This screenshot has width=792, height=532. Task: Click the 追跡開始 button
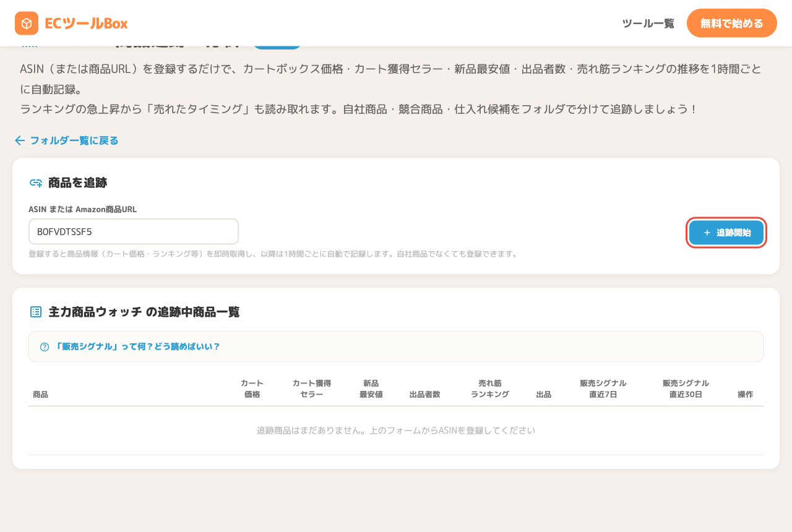[726, 233]
